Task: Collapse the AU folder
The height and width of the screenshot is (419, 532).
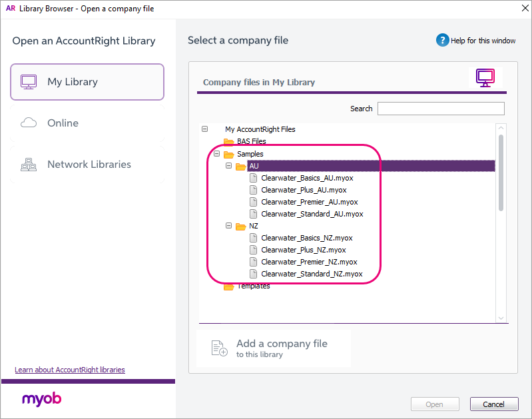Action: click(x=228, y=166)
